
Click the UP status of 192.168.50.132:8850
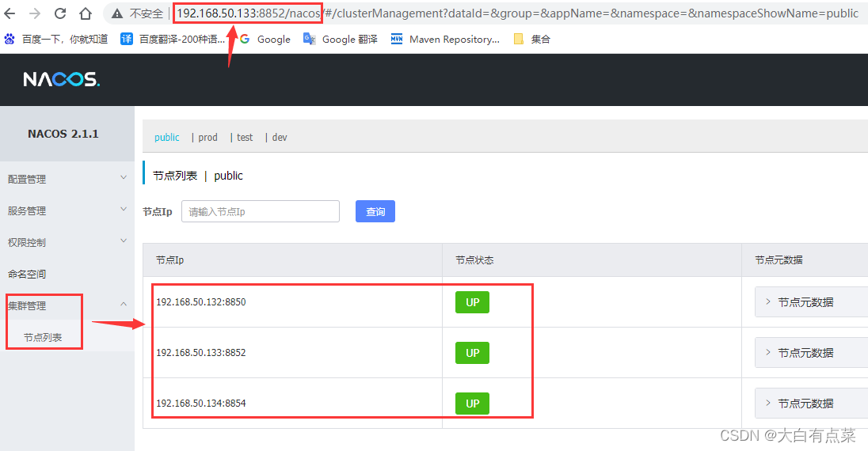click(x=472, y=302)
